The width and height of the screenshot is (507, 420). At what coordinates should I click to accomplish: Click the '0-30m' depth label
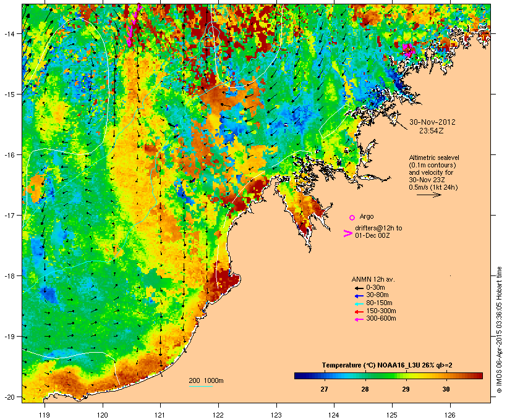(x=375, y=288)
